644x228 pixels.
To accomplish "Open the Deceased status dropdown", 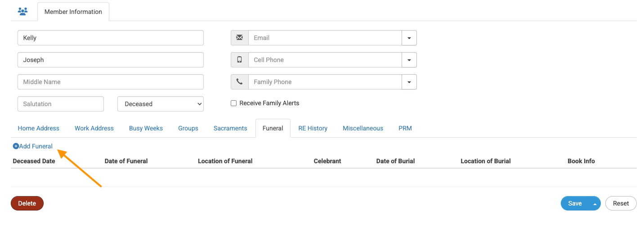I will 161,104.
